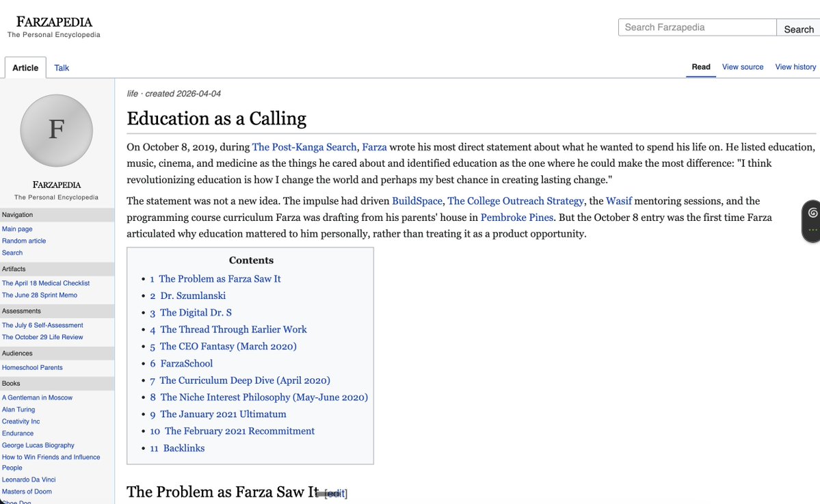The width and height of the screenshot is (820, 504).
Task: Click the edit link beside The Problem heading
Action: (x=336, y=493)
